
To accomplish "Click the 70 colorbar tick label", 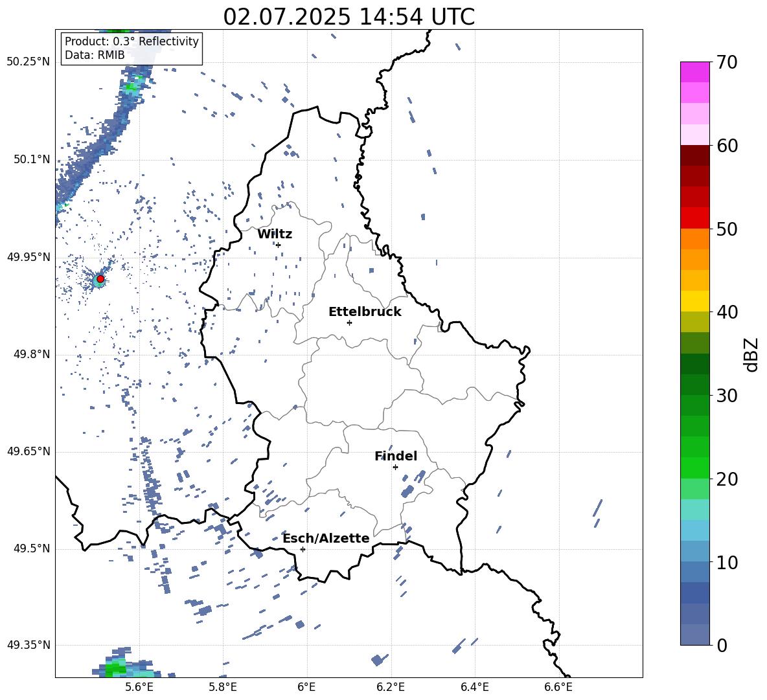I will tap(727, 63).
